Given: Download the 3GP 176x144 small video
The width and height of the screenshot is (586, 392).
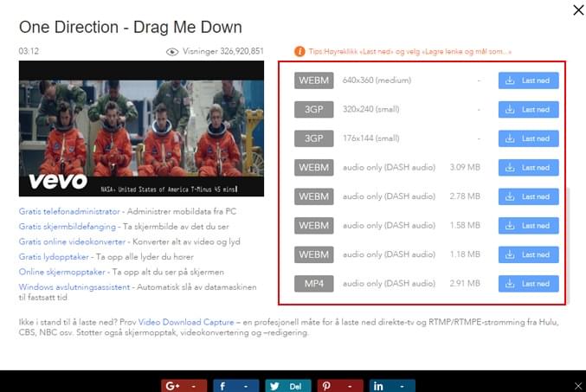Looking at the screenshot, I should click(528, 138).
